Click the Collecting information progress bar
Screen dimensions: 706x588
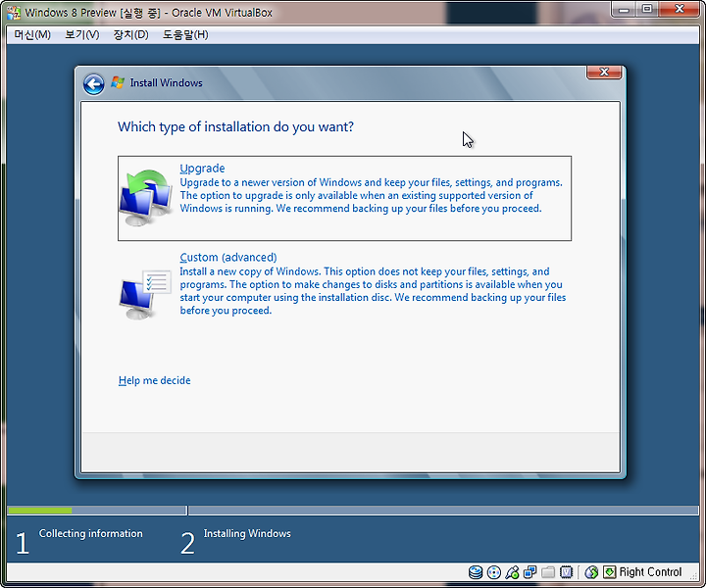(96, 511)
